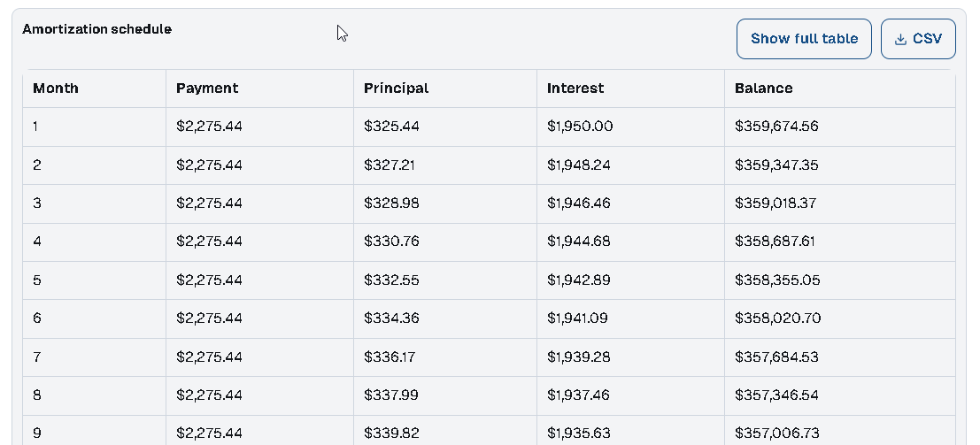Select the Balance column header
Viewport: 980px width, 445px height.
[x=764, y=88]
